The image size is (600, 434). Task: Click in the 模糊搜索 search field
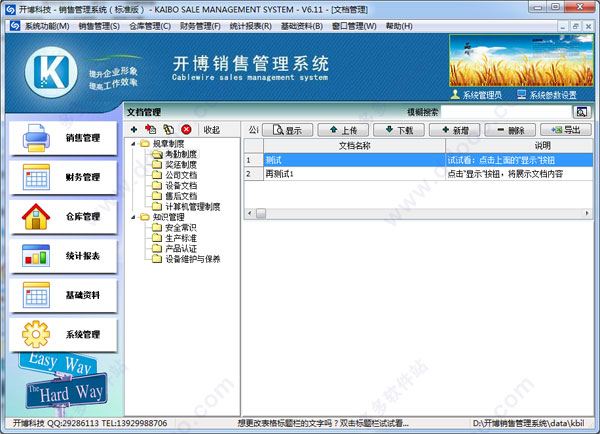tap(506, 112)
